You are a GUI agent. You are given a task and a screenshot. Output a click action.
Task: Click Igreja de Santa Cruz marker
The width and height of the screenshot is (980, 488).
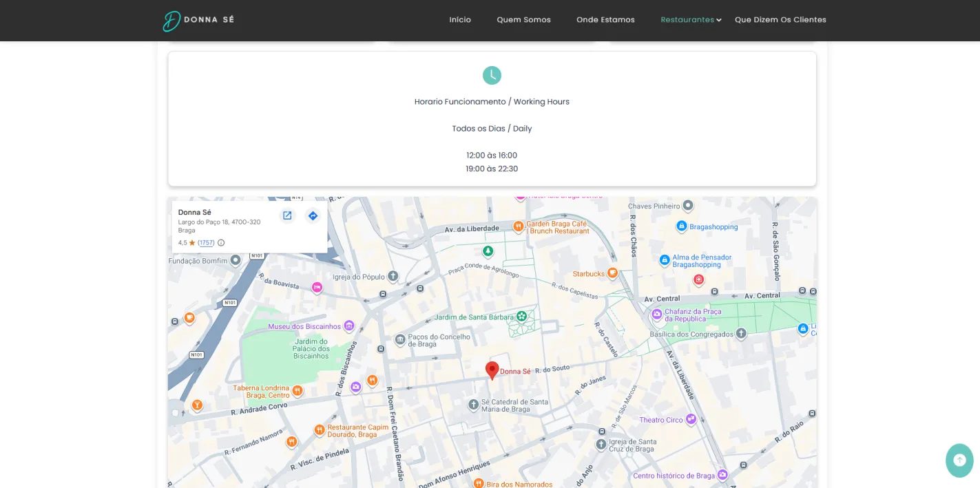pyautogui.click(x=601, y=445)
